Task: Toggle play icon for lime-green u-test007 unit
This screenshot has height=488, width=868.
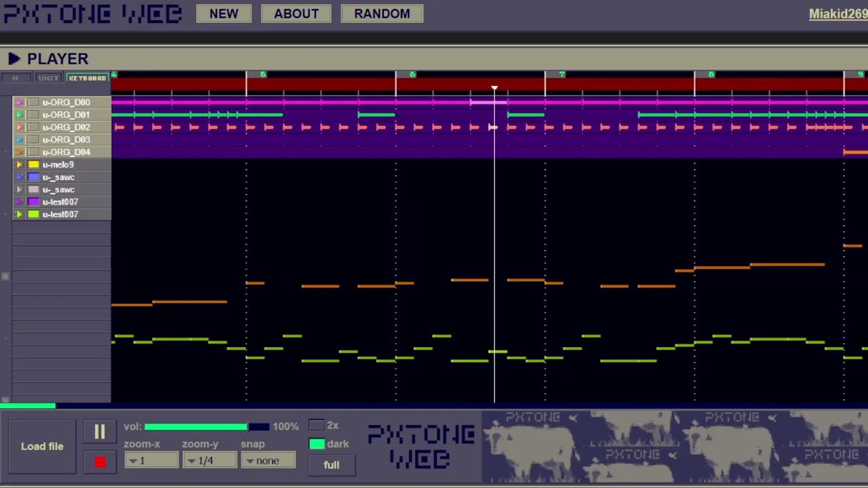Action: (19, 214)
